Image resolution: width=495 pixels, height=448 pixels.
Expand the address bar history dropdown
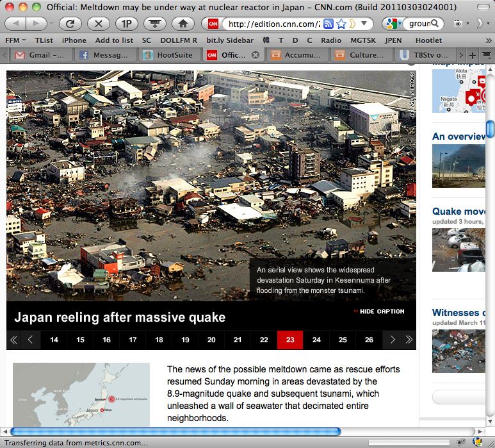pos(364,24)
